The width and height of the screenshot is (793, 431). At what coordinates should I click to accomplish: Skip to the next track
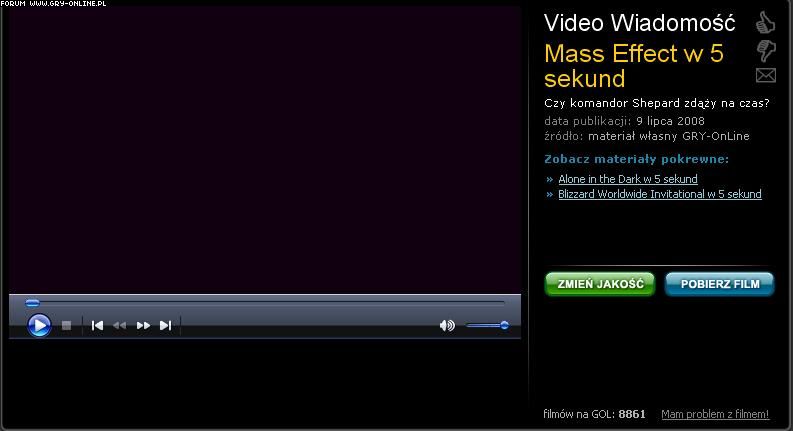click(x=166, y=325)
